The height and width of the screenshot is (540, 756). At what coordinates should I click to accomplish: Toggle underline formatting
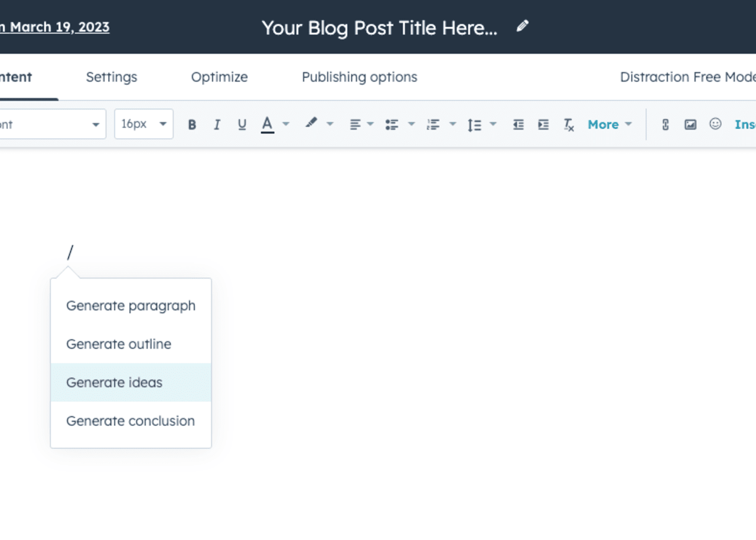242,125
